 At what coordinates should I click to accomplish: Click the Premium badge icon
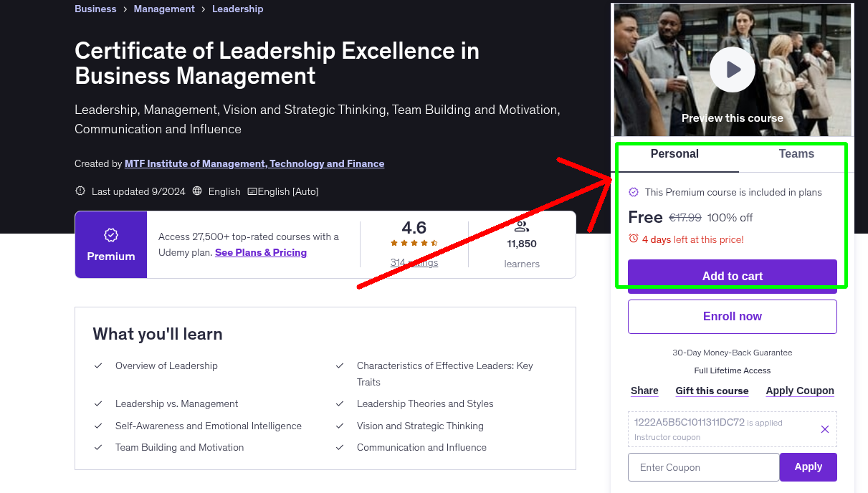(110, 234)
